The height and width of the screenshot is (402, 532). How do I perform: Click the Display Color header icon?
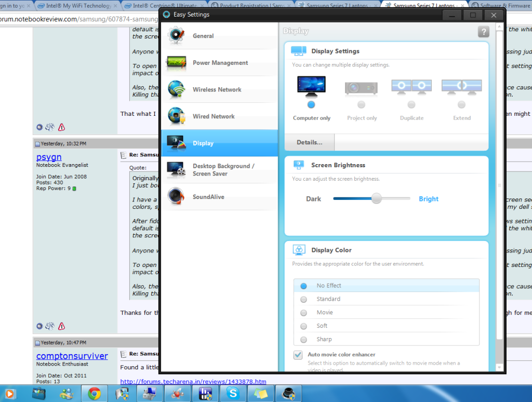click(x=299, y=250)
